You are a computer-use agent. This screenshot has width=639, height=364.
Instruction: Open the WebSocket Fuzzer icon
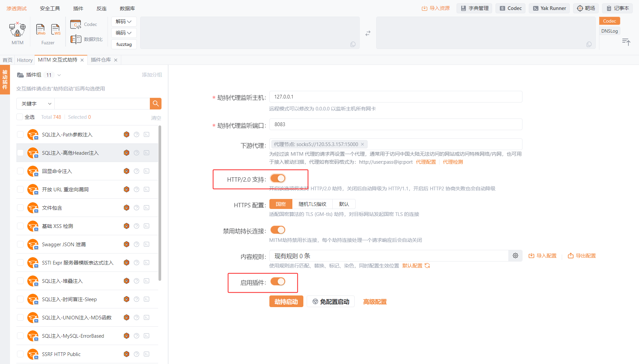pos(56,30)
